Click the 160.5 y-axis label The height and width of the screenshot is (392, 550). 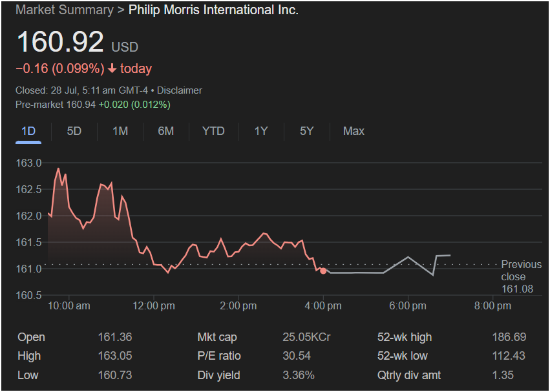[x=29, y=295]
